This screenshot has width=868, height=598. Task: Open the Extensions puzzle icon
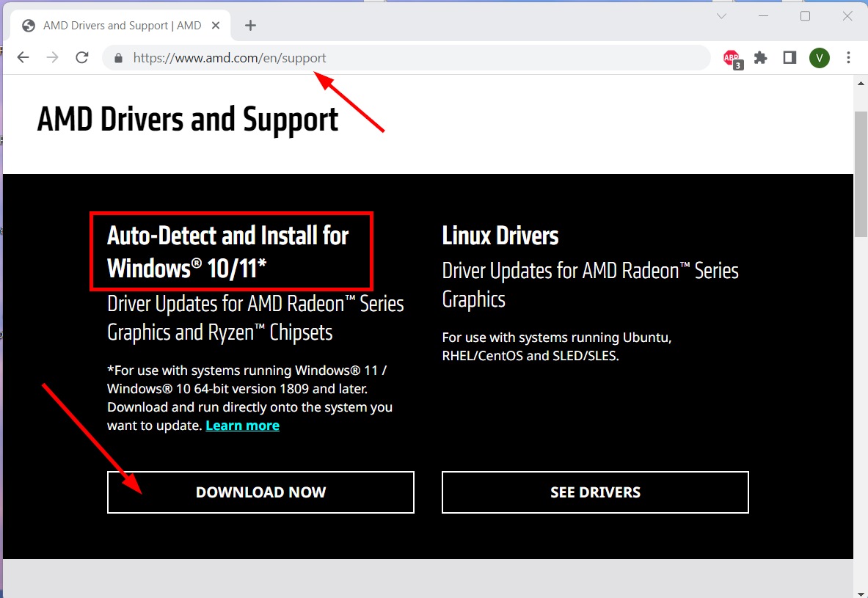pos(761,57)
